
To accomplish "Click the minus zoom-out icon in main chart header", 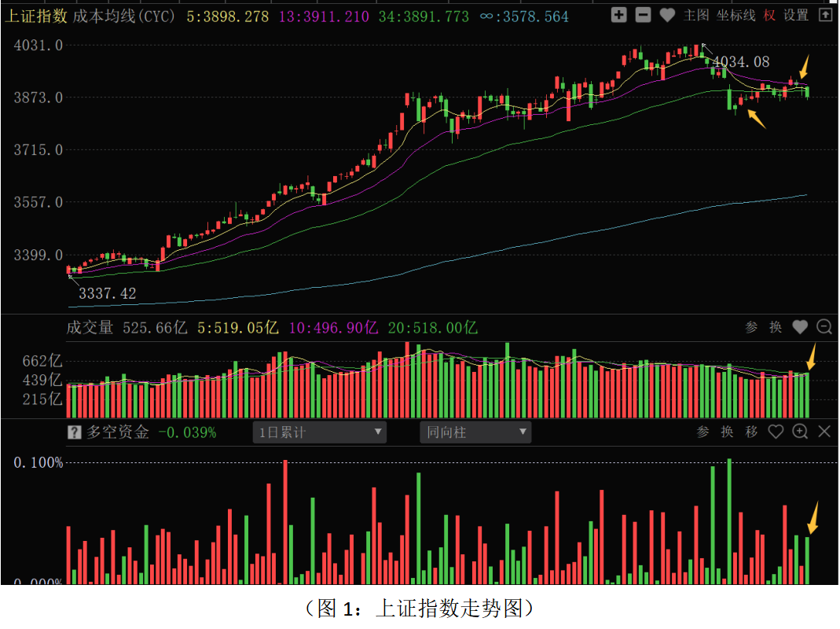I will 643,15.
